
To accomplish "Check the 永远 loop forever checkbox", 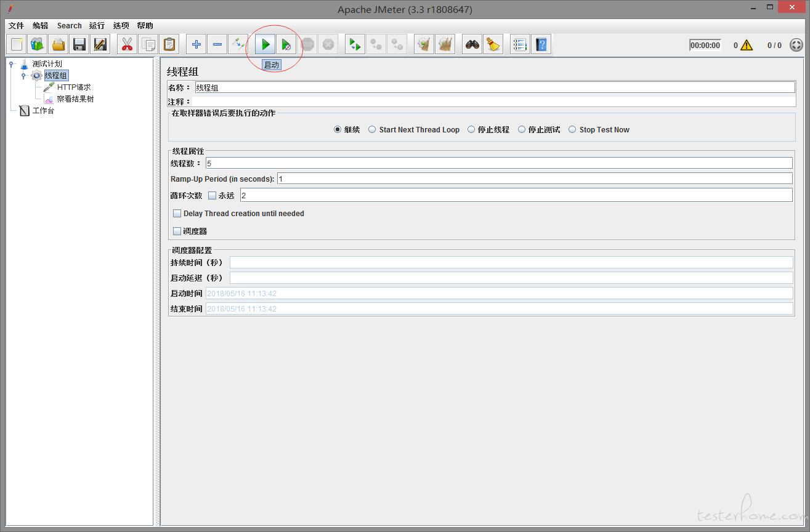I will pyautogui.click(x=212, y=195).
